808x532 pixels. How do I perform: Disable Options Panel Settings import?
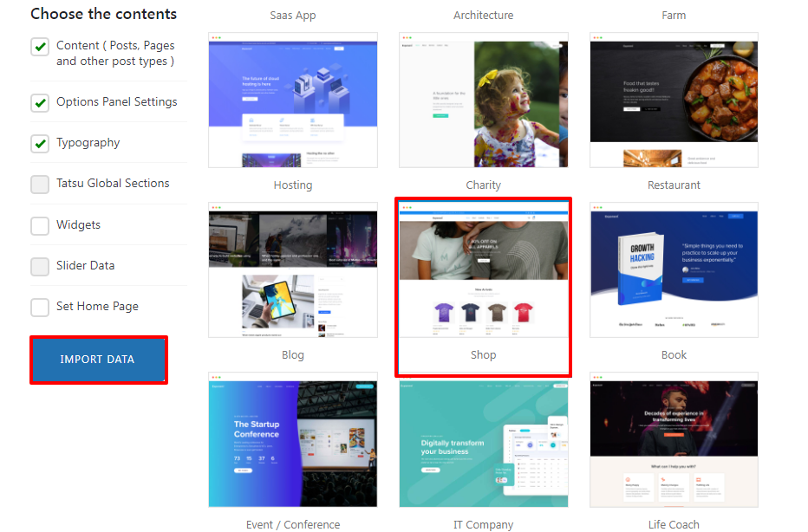(x=40, y=102)
